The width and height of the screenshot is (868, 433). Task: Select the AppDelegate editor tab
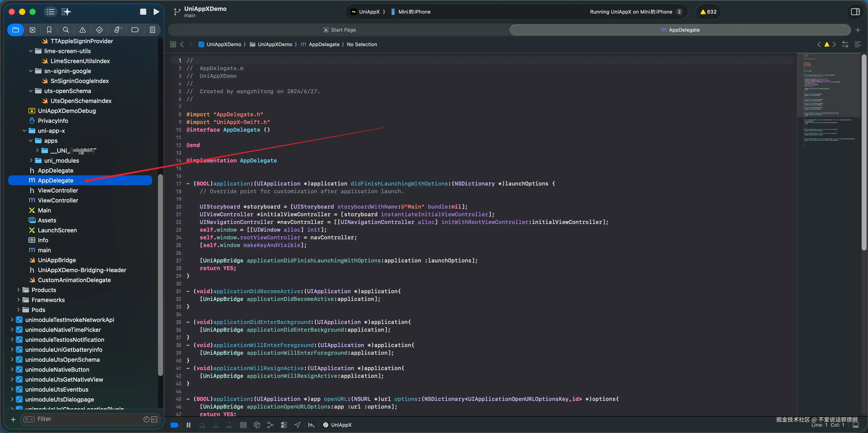[x=680, y=30]
